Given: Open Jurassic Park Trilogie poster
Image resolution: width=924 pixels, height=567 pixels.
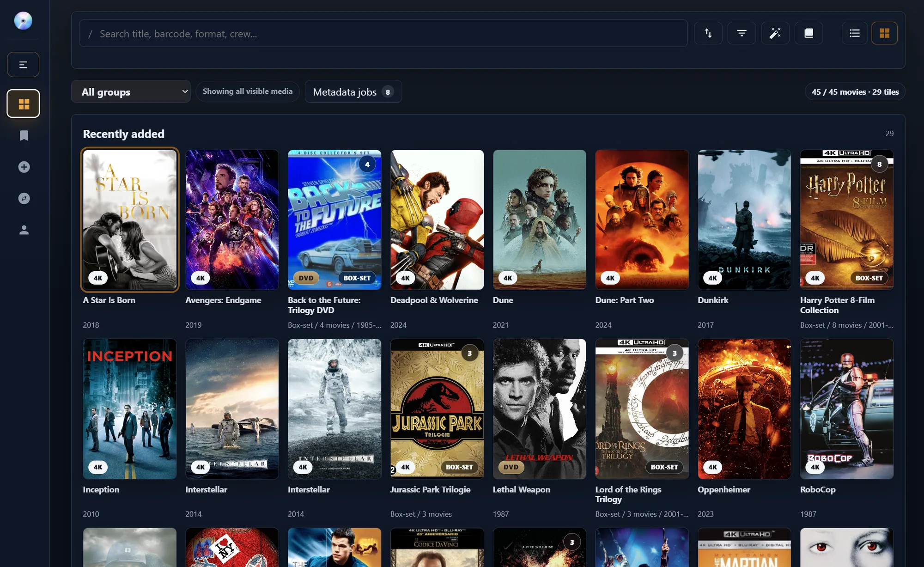Looking at the screenshot, I should [437, 409].
